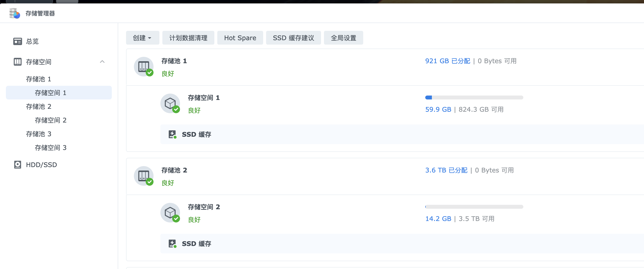
Task: Click the HDD/SSD drive icon
Action: point(17,165)
